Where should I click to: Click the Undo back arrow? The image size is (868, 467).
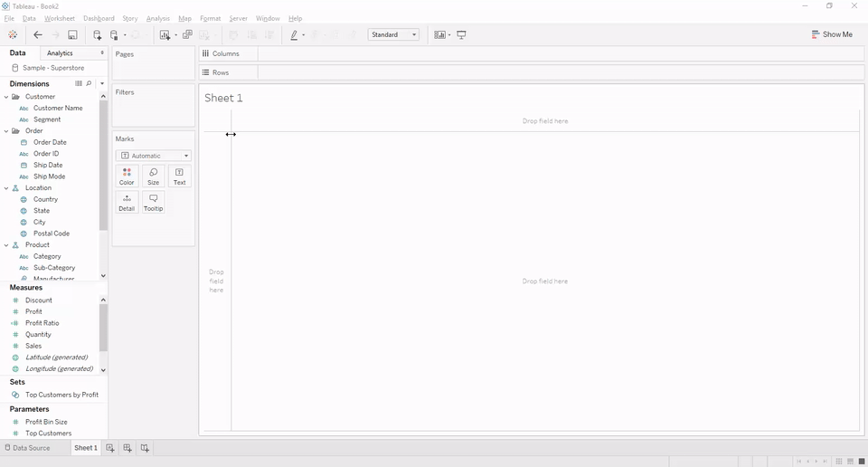tap(38, 35)
